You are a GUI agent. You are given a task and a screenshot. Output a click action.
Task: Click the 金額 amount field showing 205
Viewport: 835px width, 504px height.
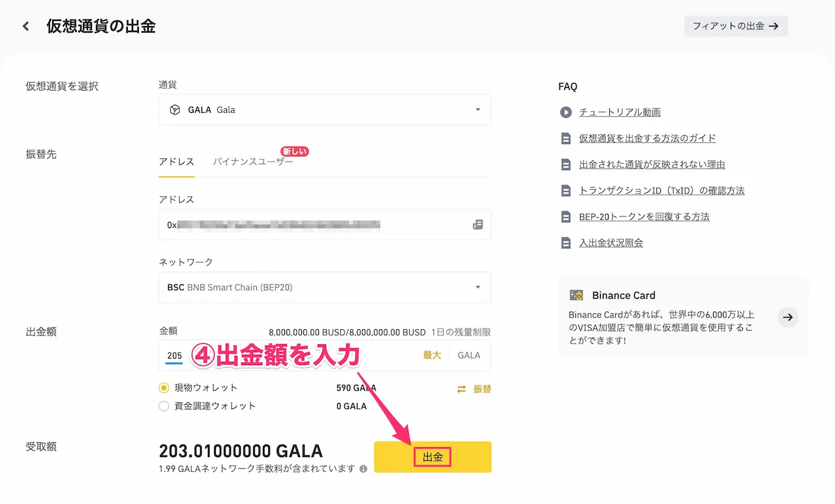(x=325, y=355)
